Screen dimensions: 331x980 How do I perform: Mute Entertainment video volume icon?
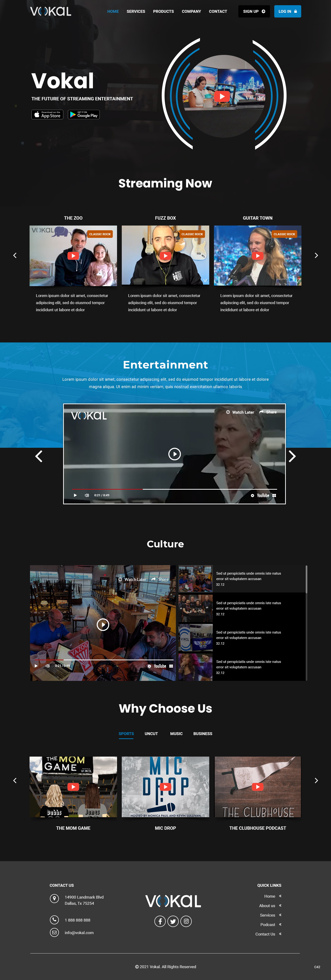pos(87,495)
